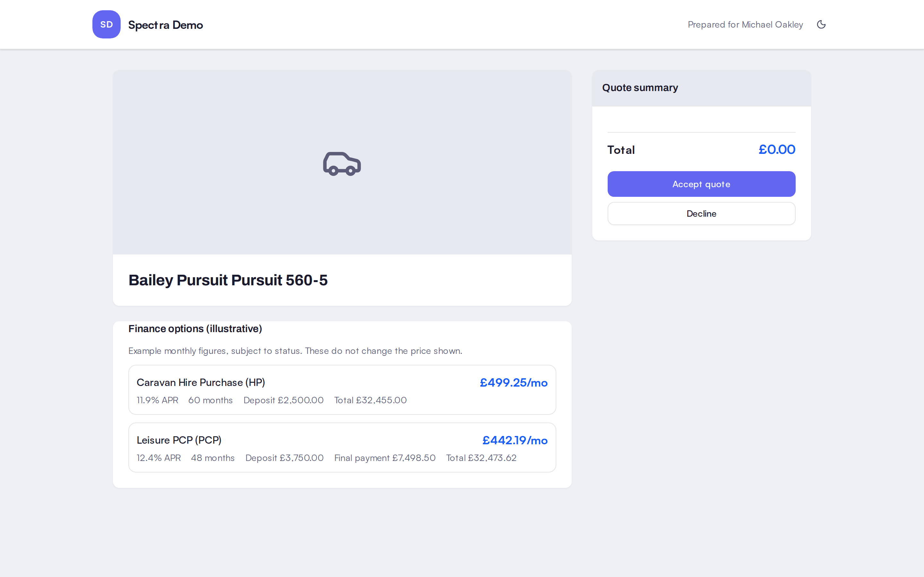Image resolution: width=924 pixels, height=577 pixels.
Task: Click the SD logo badge
Action: pyautogui.click(x=107, y=24)
